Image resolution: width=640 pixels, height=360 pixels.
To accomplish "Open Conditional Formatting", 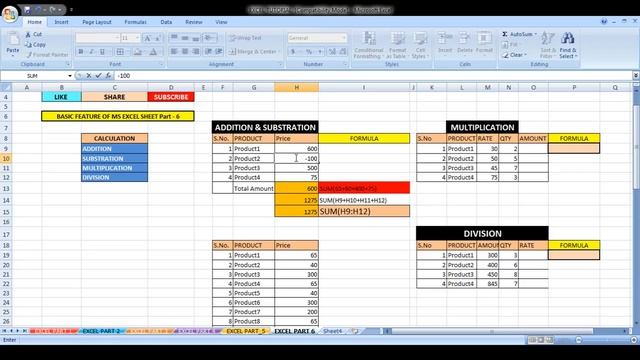I will click(x=369, y=45).
